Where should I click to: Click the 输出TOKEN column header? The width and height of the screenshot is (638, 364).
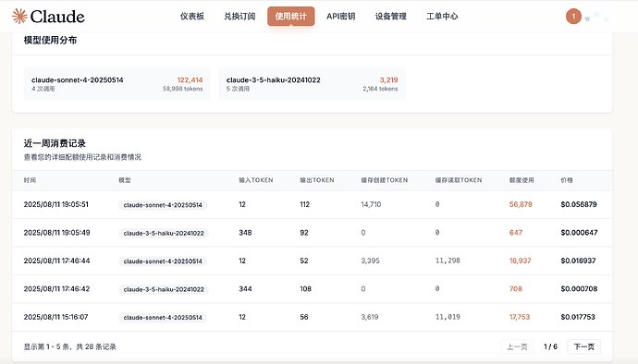click(x=317, y=180)
